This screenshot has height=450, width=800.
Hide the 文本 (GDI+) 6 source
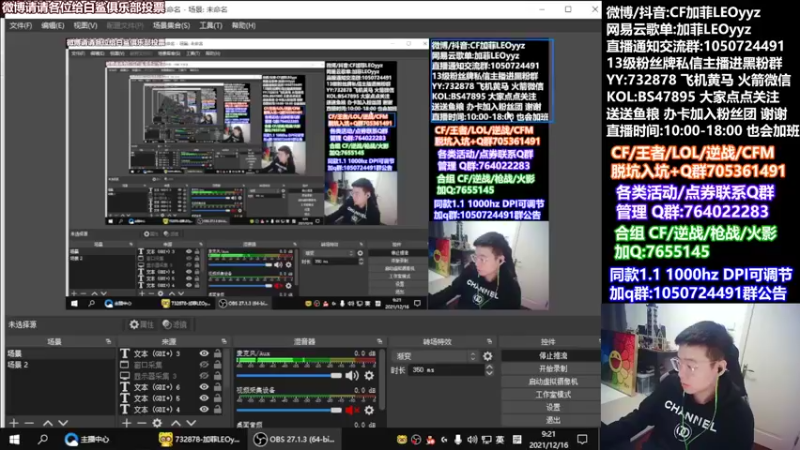tap(204, 387)
